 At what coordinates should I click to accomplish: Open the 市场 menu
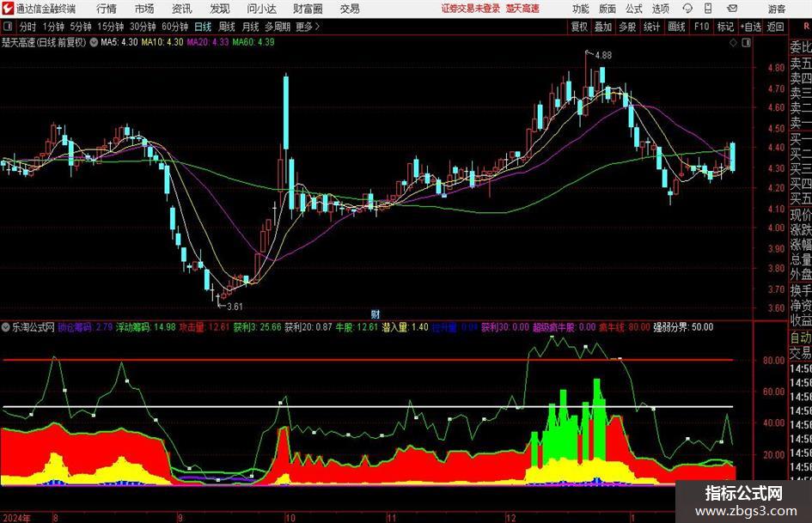coord(144,9)
